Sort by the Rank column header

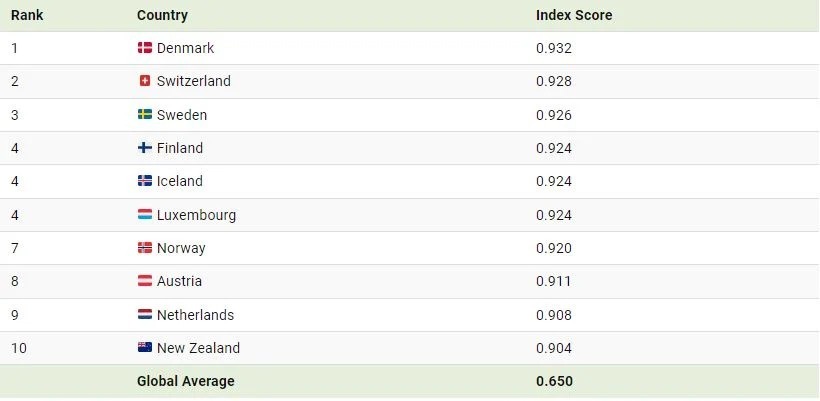coord(27,15)
